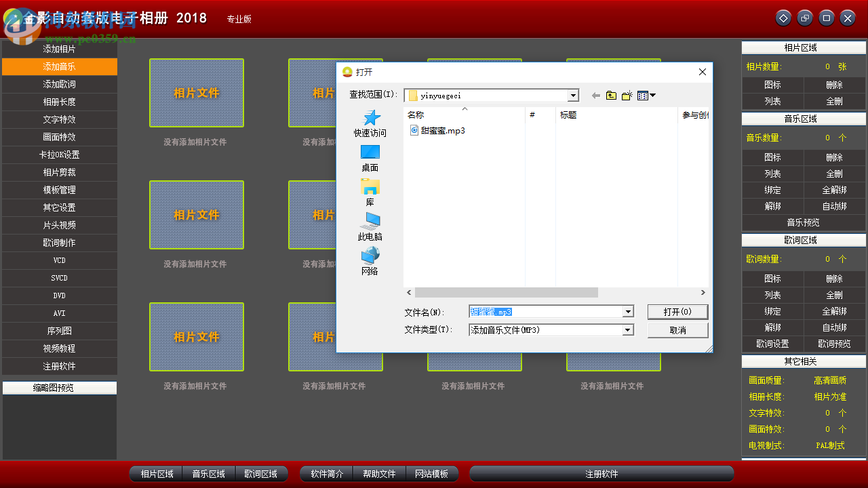Select 此电脑 in the dialog places bar
Screen dimensions: 868x488
tap(370, 228)
